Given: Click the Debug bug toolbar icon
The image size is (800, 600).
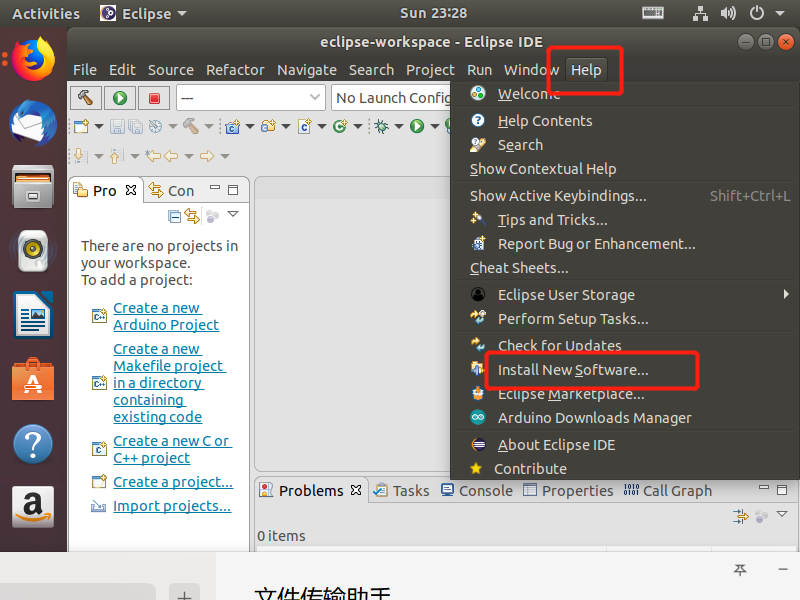Looking at the screenshot, I should click(381, 126).
